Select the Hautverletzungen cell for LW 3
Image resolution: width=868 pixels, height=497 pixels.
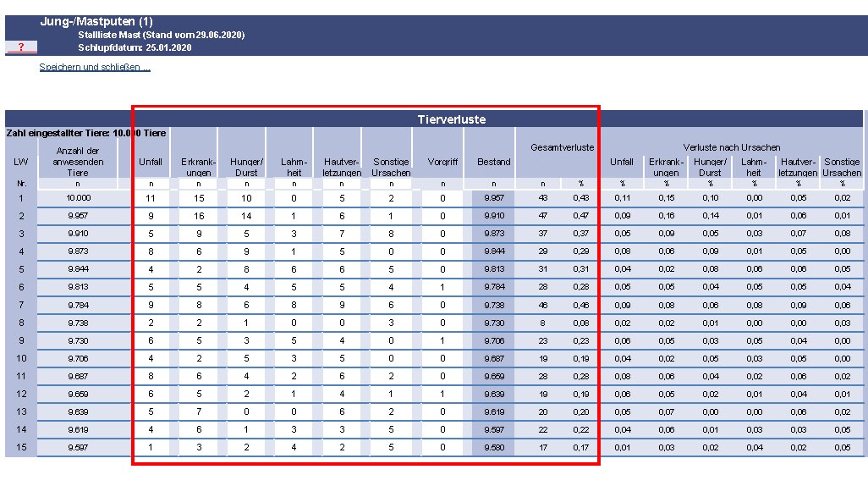pos(341,234)
